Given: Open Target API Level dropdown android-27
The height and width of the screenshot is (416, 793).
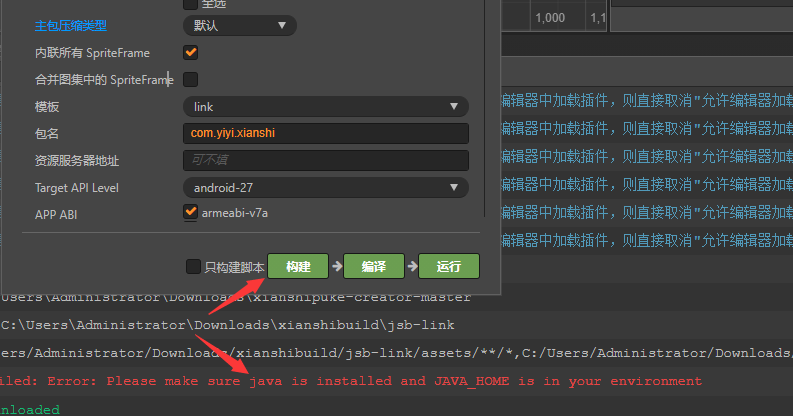Looking at the screenshot, I should pos(326,188).
